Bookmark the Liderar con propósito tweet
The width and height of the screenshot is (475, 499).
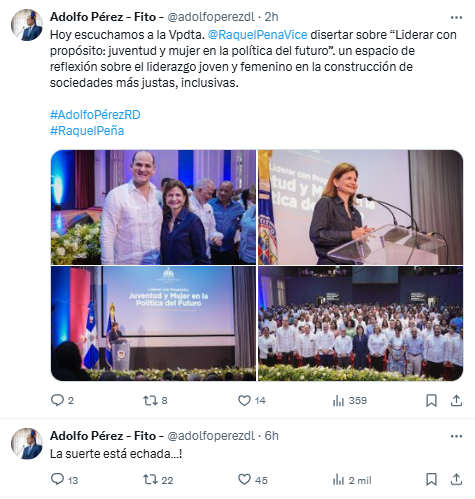[x=431, y=400]
